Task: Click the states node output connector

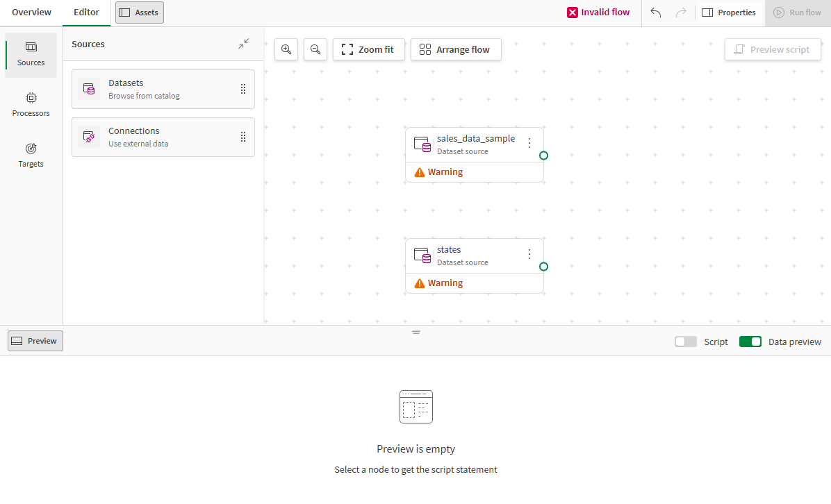Action: 543,267
